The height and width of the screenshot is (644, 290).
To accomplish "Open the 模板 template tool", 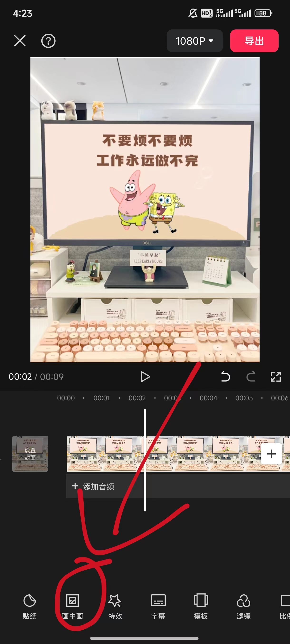I will pyautogui.click(x=201, y=606).
